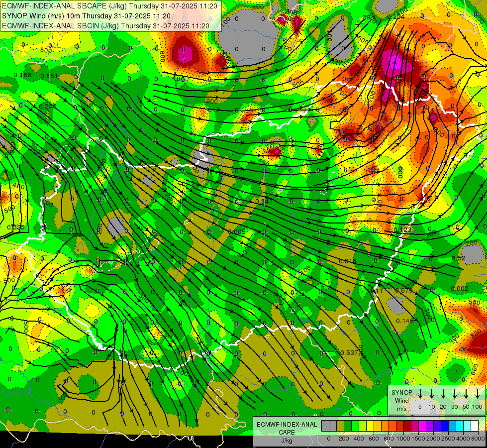Click the 2500 value on legend scale
487x448 pixels.
click(448, 439)
